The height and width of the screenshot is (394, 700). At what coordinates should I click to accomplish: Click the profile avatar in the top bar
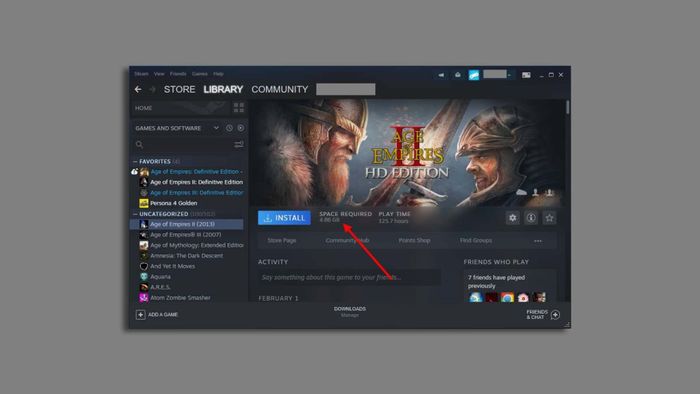474,75
